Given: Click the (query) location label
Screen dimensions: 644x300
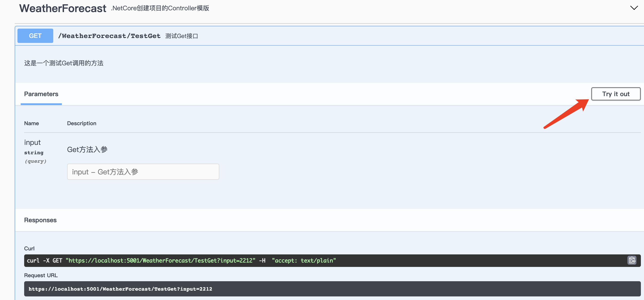Looking at the screenshot, I should click(35, 161).
